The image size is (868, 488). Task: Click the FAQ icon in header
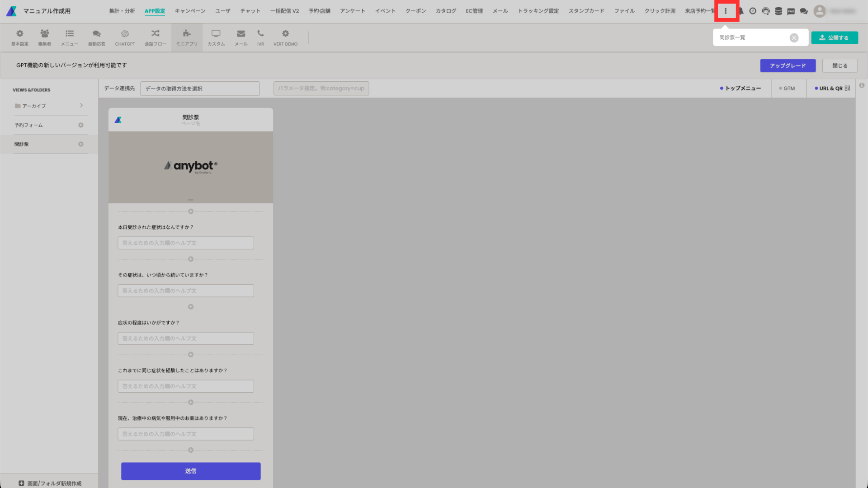791,11
